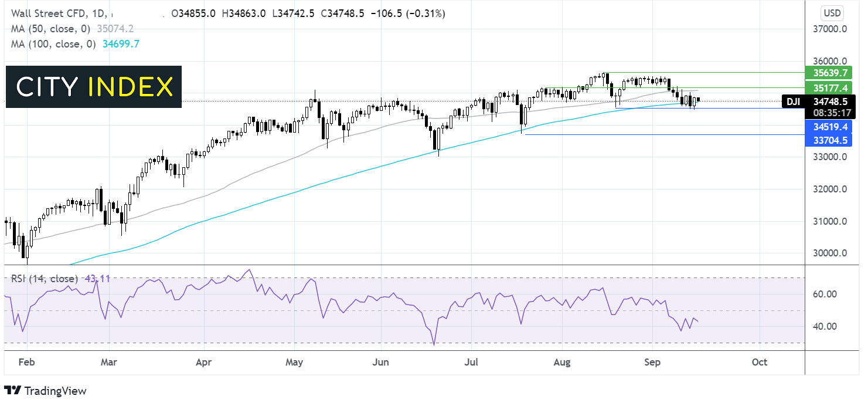
Task: Click the TradingView text link
Action: click(55, 391)
